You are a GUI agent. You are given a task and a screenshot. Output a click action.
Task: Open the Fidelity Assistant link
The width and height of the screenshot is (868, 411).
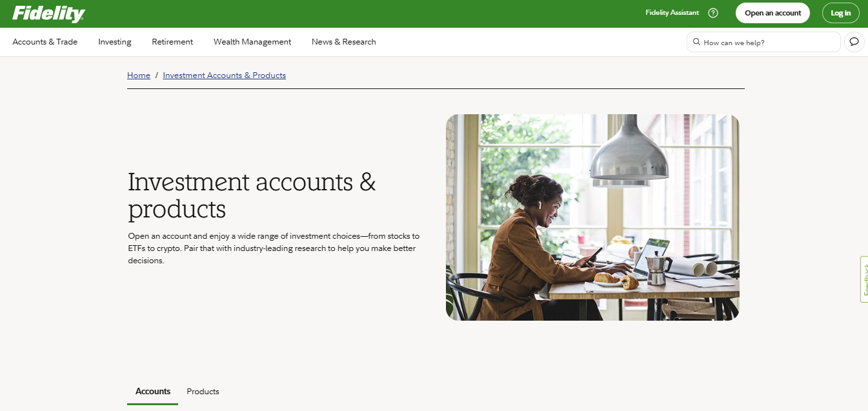[672, 13]
